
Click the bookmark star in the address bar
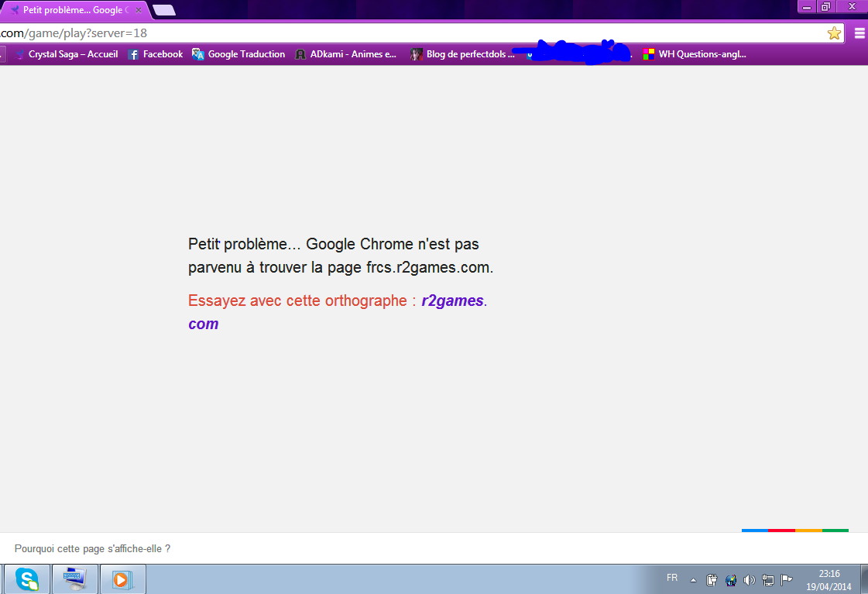(x=833, y=33)
